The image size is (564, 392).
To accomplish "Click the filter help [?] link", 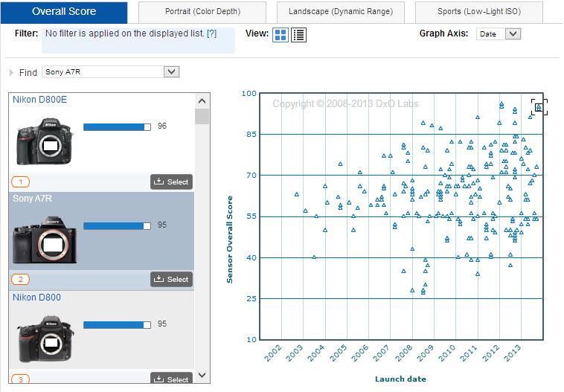I will pyautogui.click(x=211, y=34).
